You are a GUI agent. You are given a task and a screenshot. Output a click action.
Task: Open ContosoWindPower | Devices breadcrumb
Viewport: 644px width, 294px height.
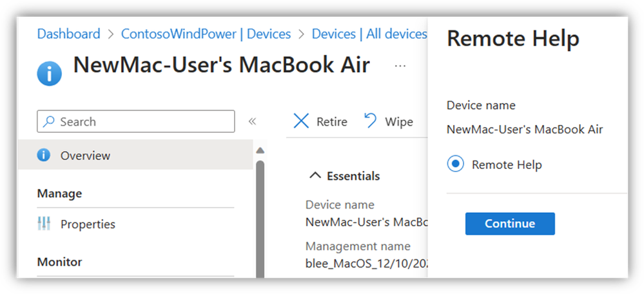click(x=206, y=34)
